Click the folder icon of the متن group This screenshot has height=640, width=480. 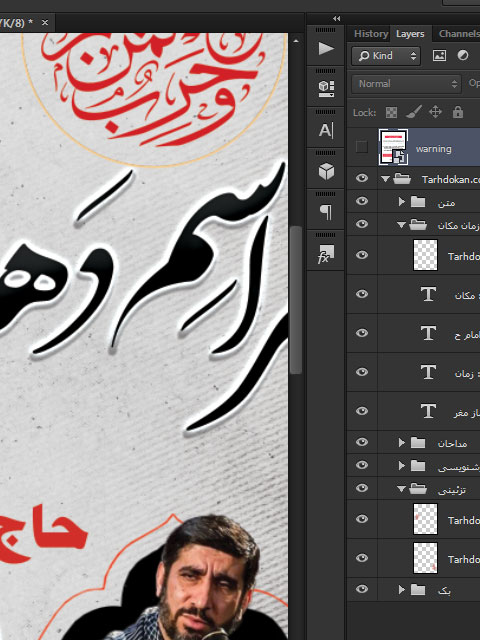click(x=418, y=202)
